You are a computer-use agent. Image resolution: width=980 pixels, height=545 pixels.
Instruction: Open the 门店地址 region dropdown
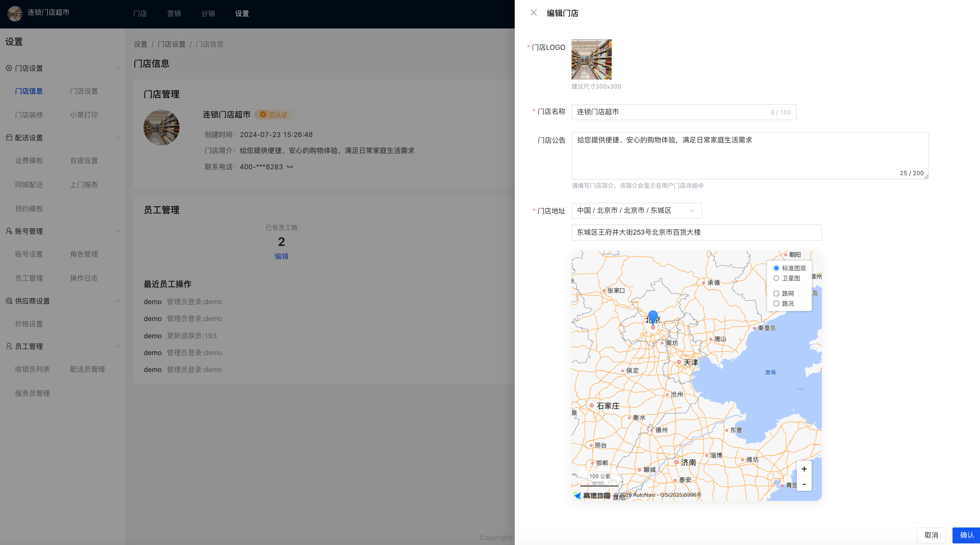click(x=636, y=211)
